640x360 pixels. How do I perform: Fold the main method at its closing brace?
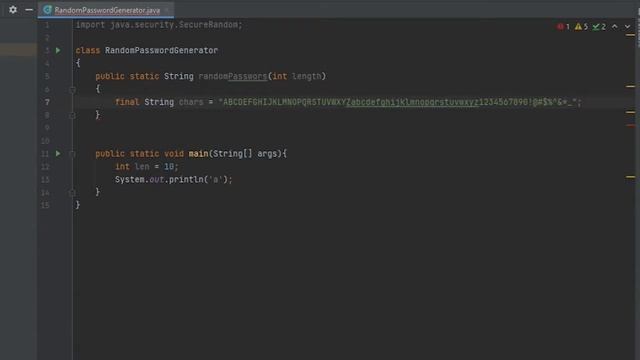(x=72, y=192)
